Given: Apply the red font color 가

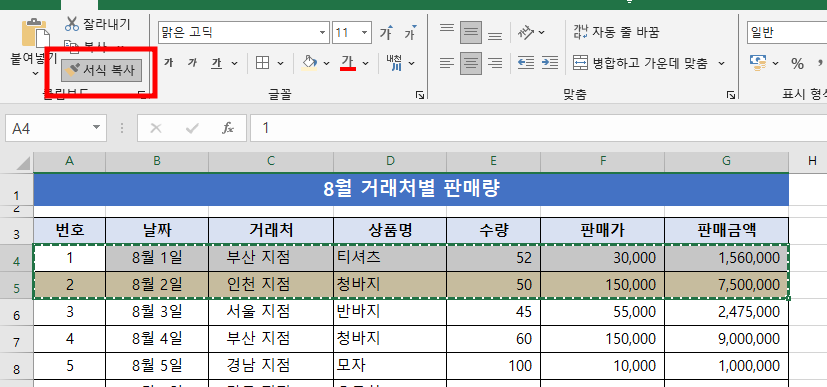Looking at the screenshot, I should tap(348, 63).
